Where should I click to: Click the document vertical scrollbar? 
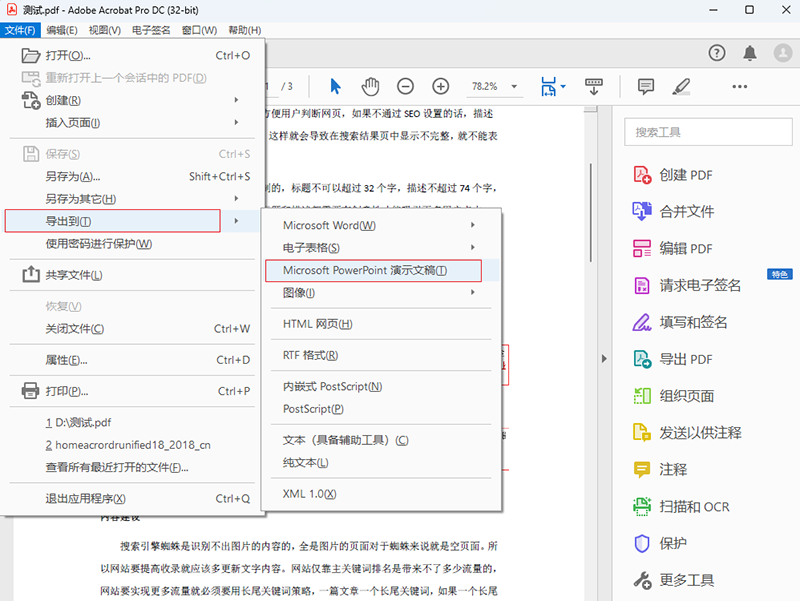pyautogui.click(x=591, y=212)
